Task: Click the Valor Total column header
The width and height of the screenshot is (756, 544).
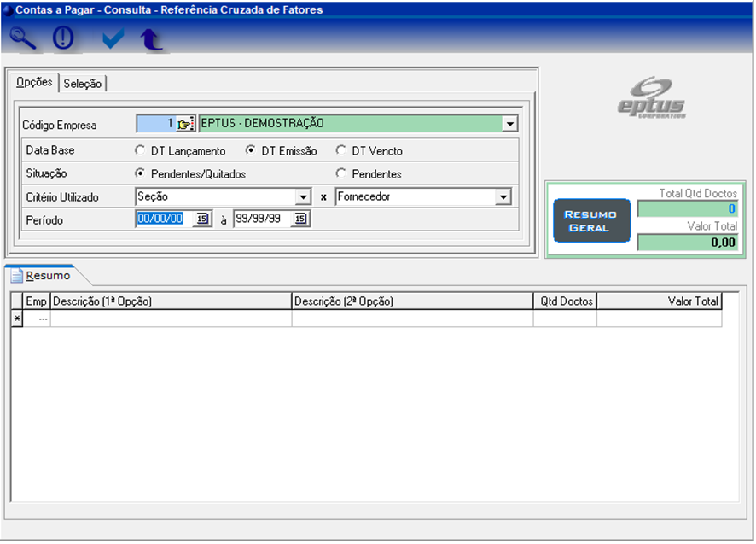Action: pyautogui.click(x=659, y=301)
